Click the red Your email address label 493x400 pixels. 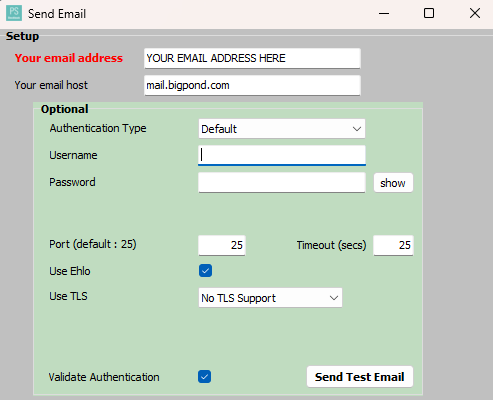(x=69, y=58)
